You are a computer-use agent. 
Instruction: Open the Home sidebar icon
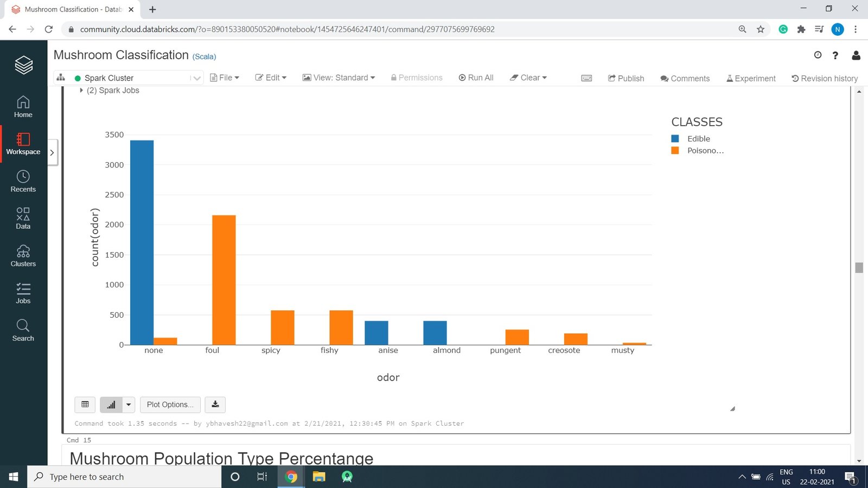23,107
